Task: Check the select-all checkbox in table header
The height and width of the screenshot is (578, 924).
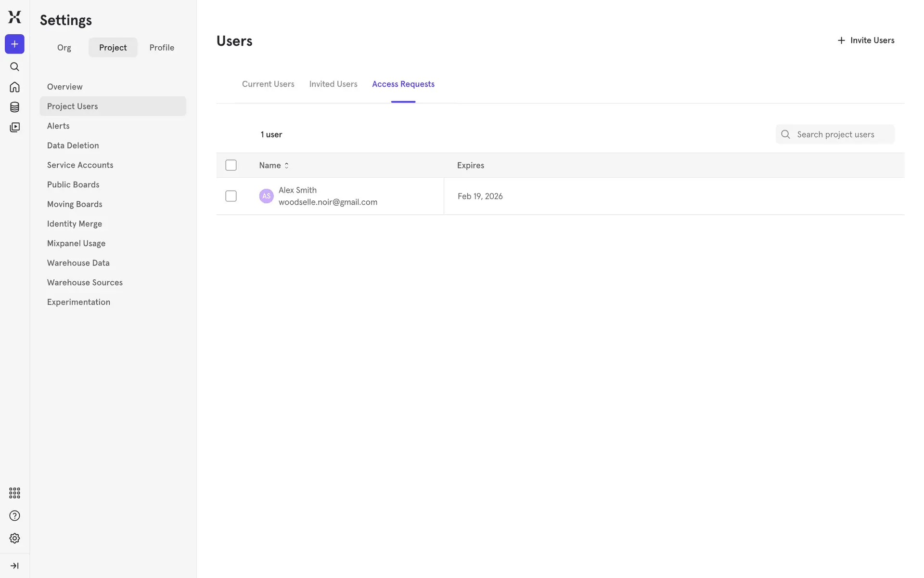Action: [x=231, y=165]
